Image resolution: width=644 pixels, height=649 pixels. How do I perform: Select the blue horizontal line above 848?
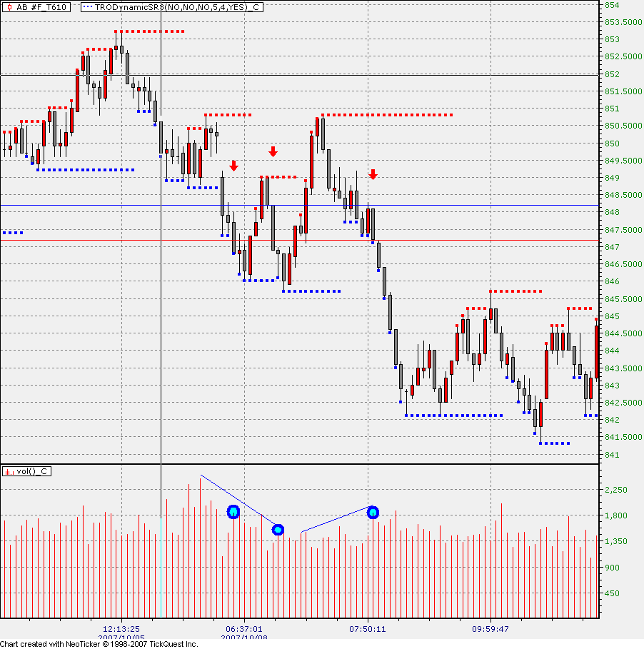[300, 205]
